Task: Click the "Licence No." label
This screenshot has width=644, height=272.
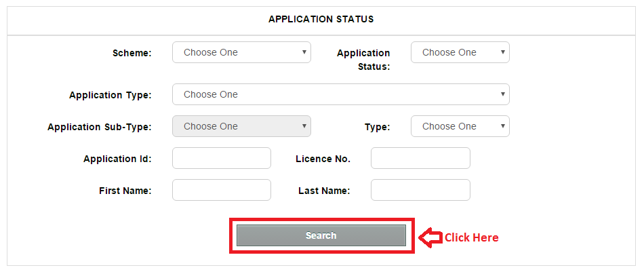Action: coord(323,159)
